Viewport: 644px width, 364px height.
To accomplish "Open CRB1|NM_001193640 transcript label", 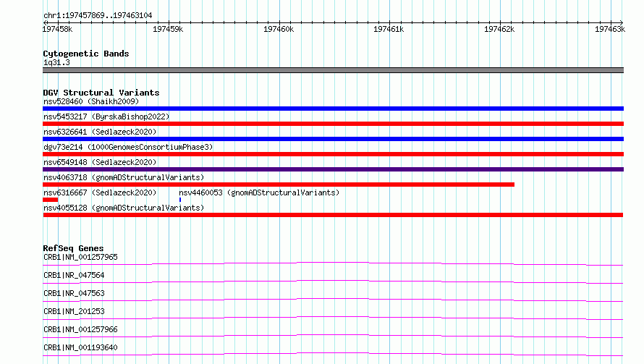I will pyautogui.click(x=80, y=347).
